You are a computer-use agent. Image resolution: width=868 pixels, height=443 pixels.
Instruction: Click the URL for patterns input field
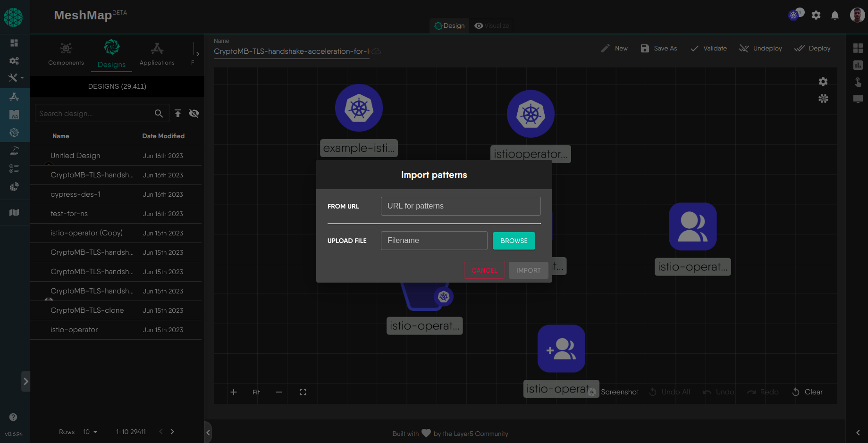click(x=460, y=206)
